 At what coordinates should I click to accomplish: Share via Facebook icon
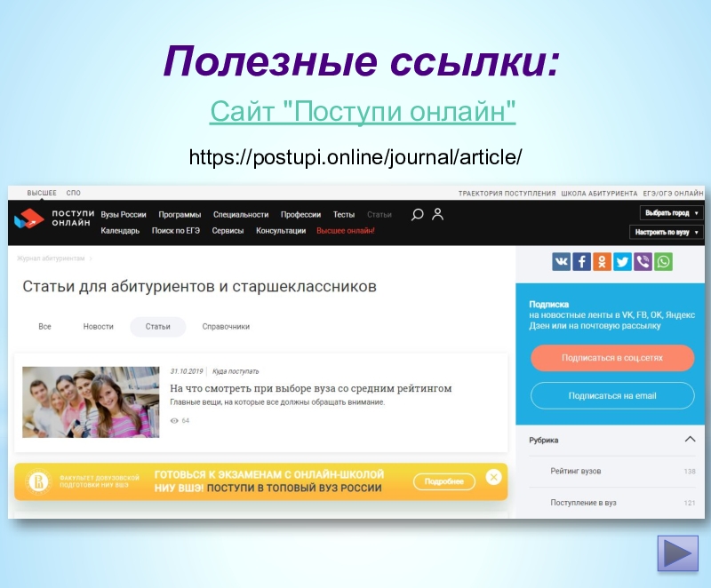tap(581, 262)
